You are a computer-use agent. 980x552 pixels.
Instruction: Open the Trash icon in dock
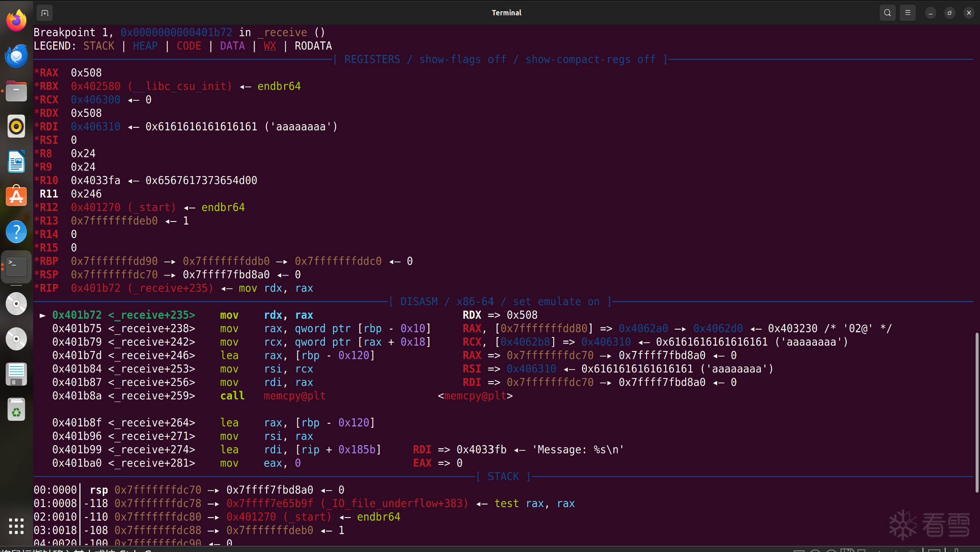tap(17, 409)
